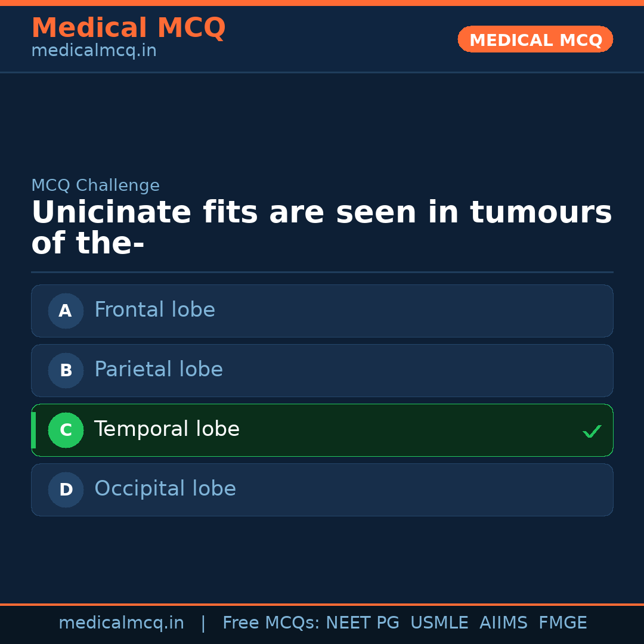The width and height of the screenshot is (644, 644).
Task: Select the Occipital lobe answer option
Action: pyautogui.click(x=322, y=490)
